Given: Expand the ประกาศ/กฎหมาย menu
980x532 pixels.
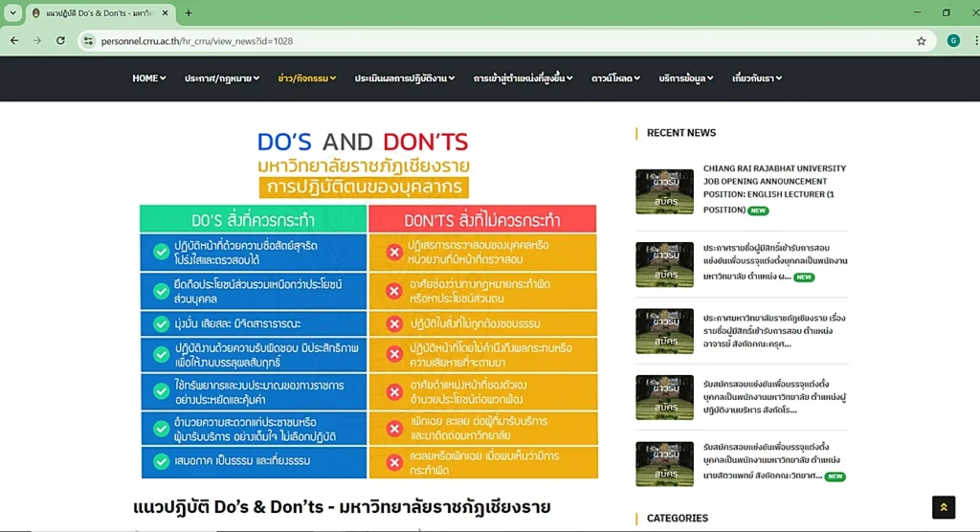Looking at the screenshot, I should pyautogui.click(x=222, y=78).
